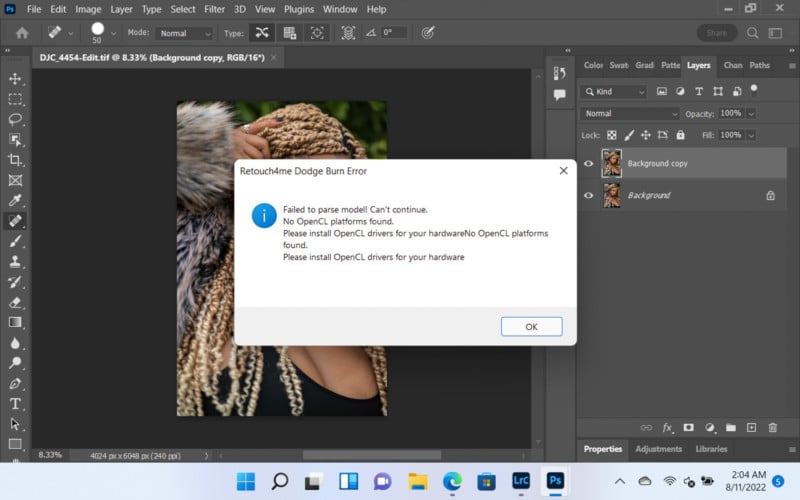The width and height of the screenshot is (800, 500).
Task: Select the Frame tool
Action: (x=15, y=180)
